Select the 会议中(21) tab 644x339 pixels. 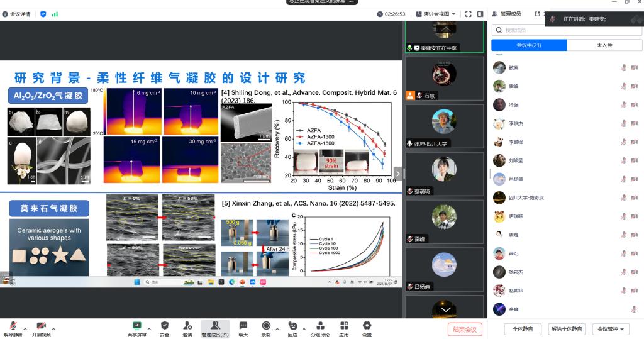coord(528,45)
